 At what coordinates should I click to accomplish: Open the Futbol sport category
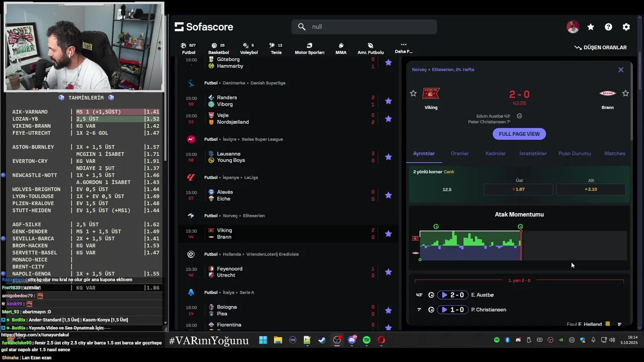point(188,48)
